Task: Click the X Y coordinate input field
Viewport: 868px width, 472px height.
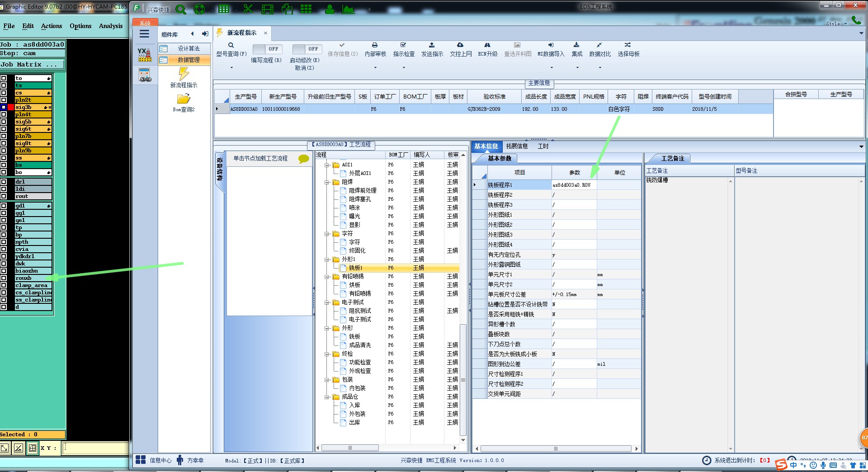Action: tap(95, 448)
